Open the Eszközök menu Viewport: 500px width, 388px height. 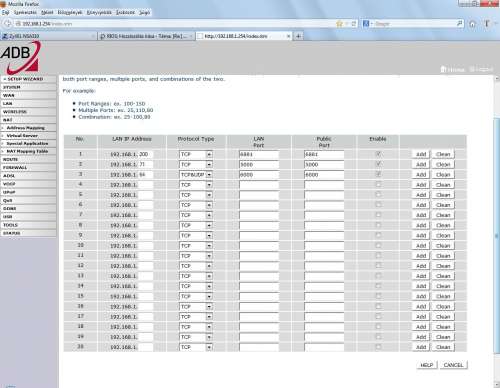click(x=125, y=12)
